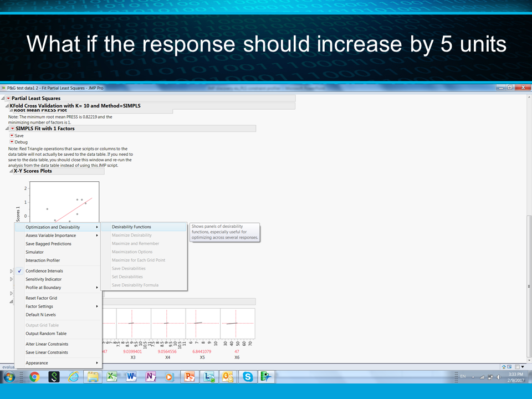
Task: Launch PowerPoint from the taskbar
Action: (189, 377)
